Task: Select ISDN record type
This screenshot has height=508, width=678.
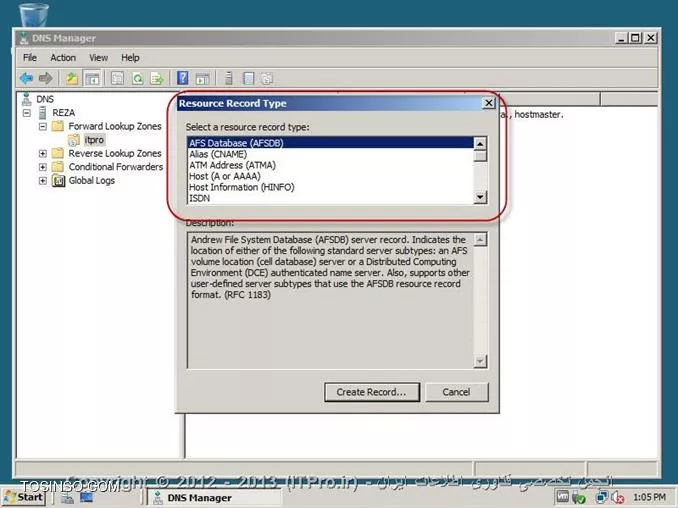Action: click(x=331, y=198)
